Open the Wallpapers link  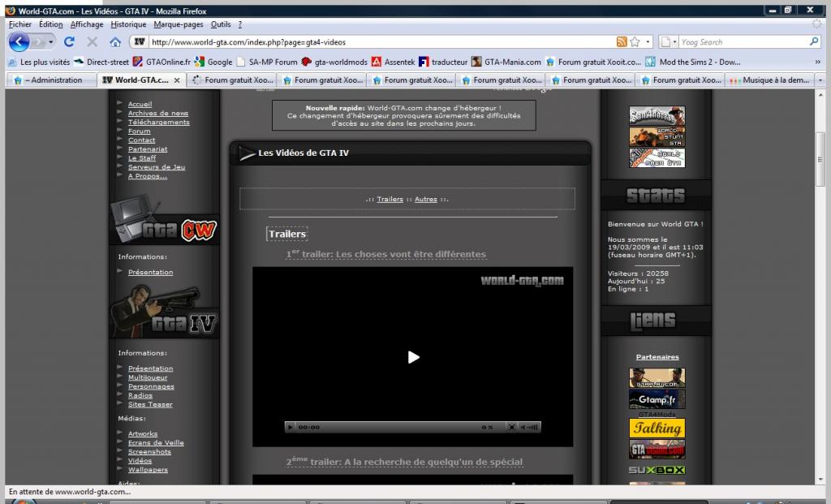[148, 470]
